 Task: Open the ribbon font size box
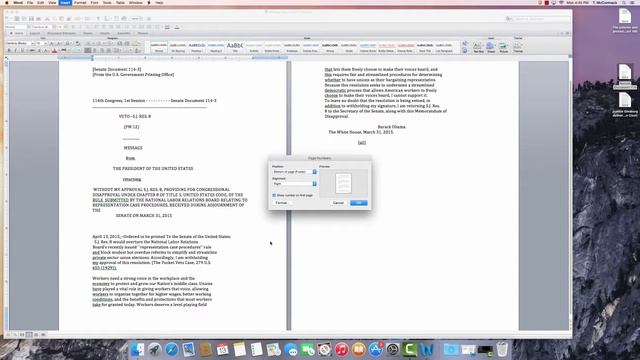point(40,43)
